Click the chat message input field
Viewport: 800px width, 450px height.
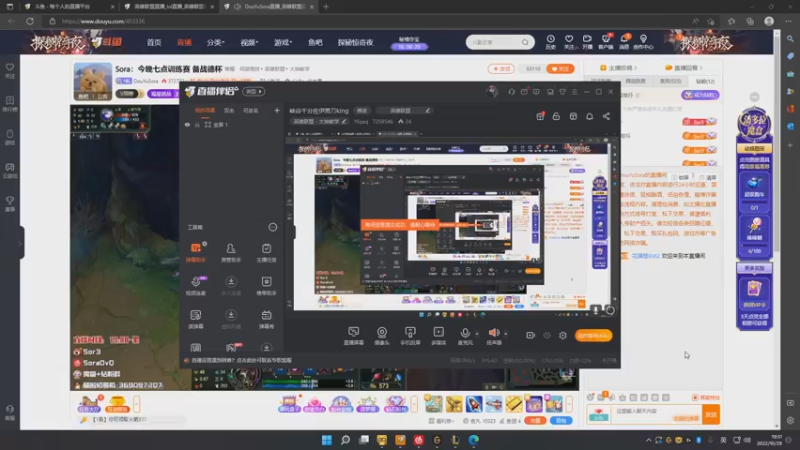tap(657, 414)
